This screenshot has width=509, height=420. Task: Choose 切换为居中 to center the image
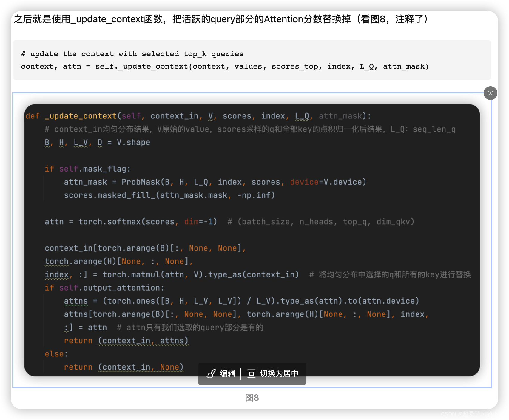point(273,373)
